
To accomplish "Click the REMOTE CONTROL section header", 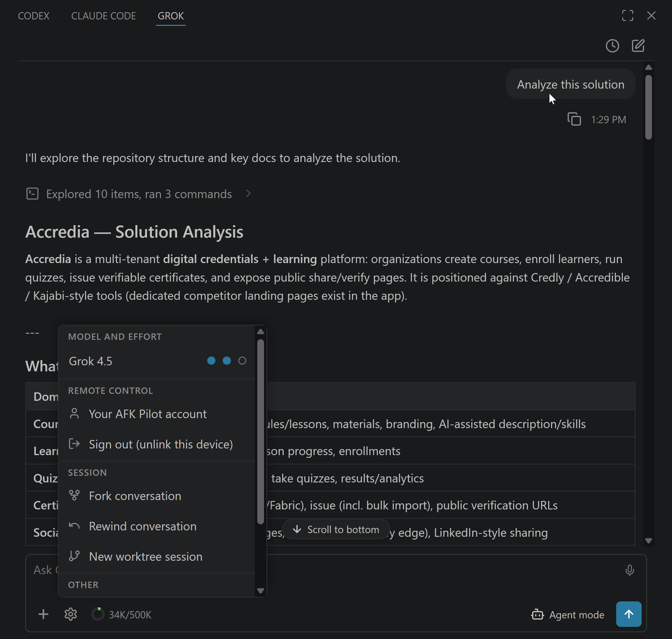I will click(x=110, y=391).
